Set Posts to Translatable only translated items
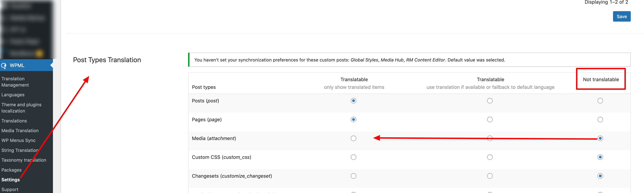The height and width of the screenshot is (193, 644). point(353,101)
